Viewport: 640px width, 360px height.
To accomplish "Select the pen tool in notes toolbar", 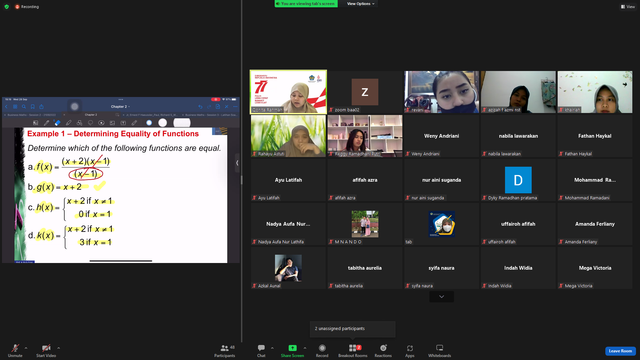I will click(47, 122).
